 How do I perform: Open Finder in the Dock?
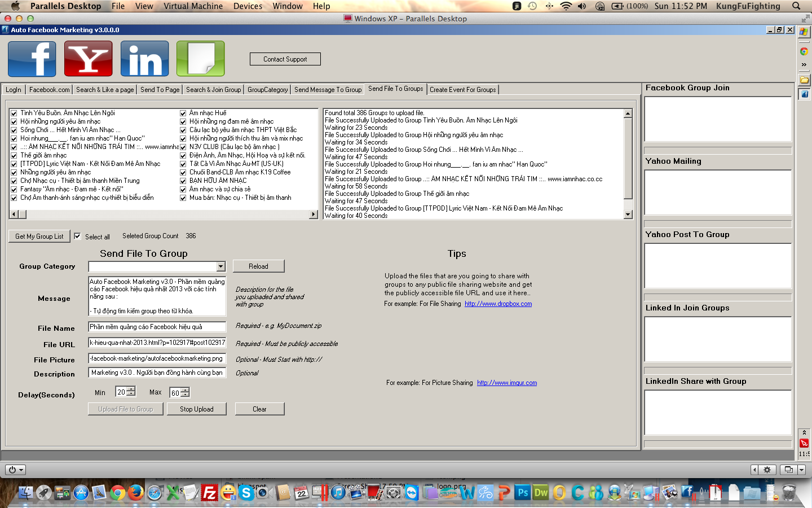click(x=25, y=493)
